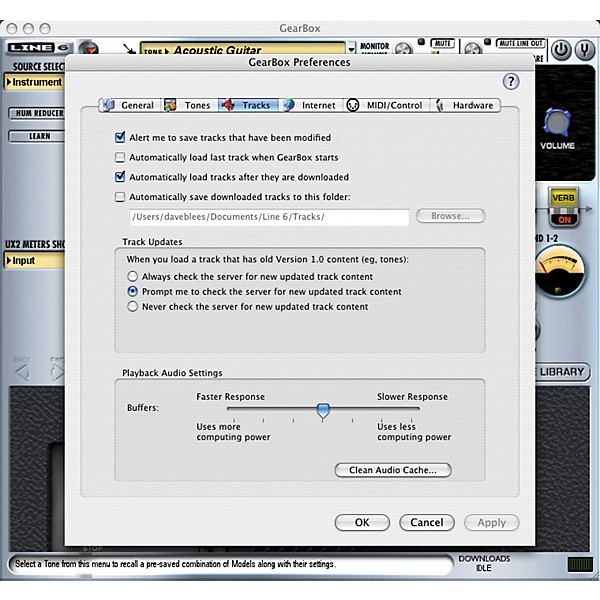Click the round button beside Line 6 logo

tap(89, 49)
